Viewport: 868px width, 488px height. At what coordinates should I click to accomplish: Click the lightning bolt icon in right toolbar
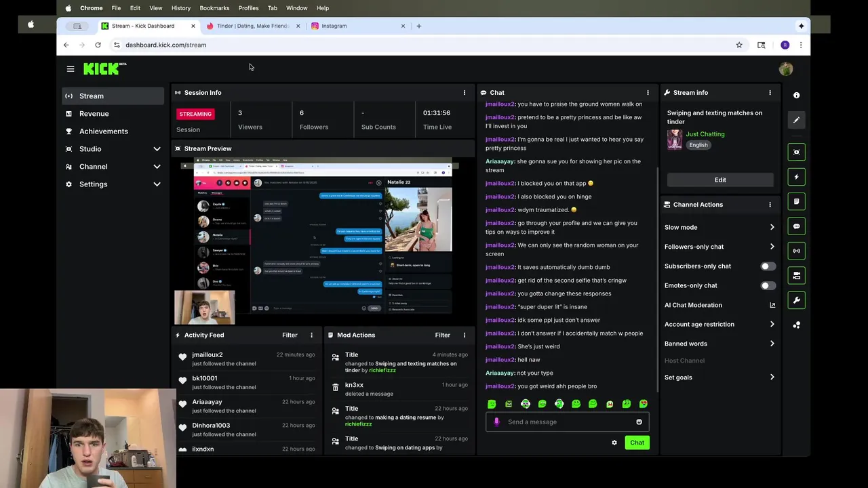[x=797, y=177]
